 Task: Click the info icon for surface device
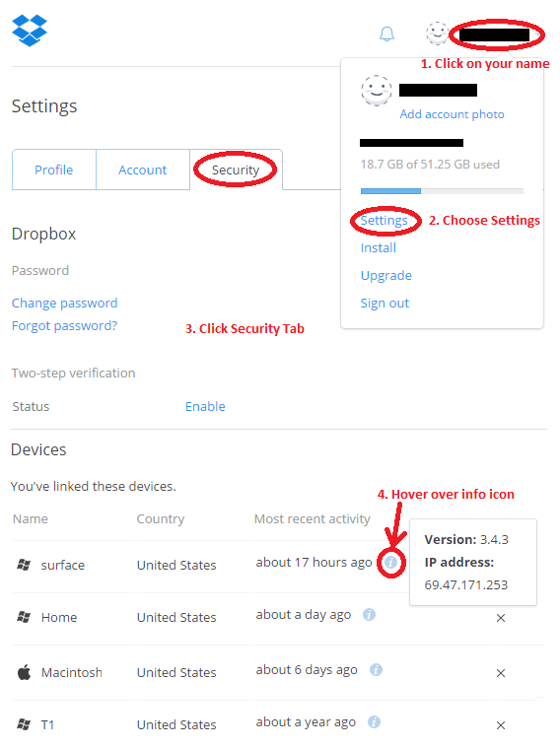[390, 562]
